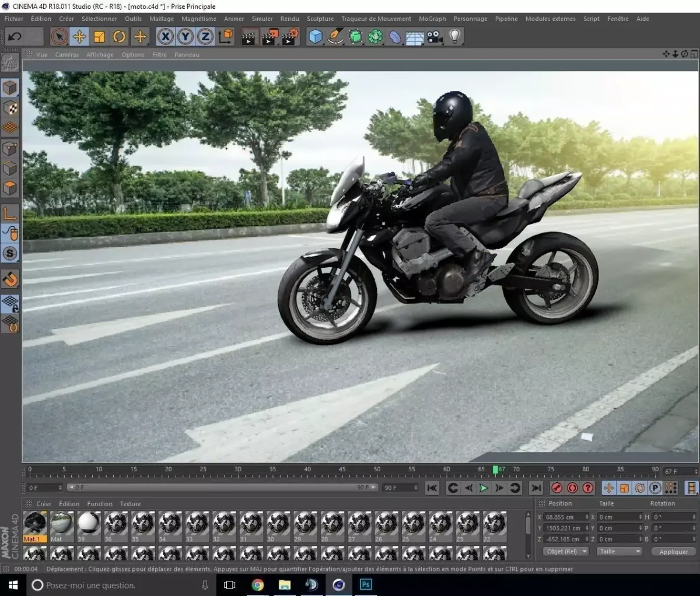700x596 pixels.
Task: Click the Appliquer button
Action: pyautogui.click(x=673, y=552)
